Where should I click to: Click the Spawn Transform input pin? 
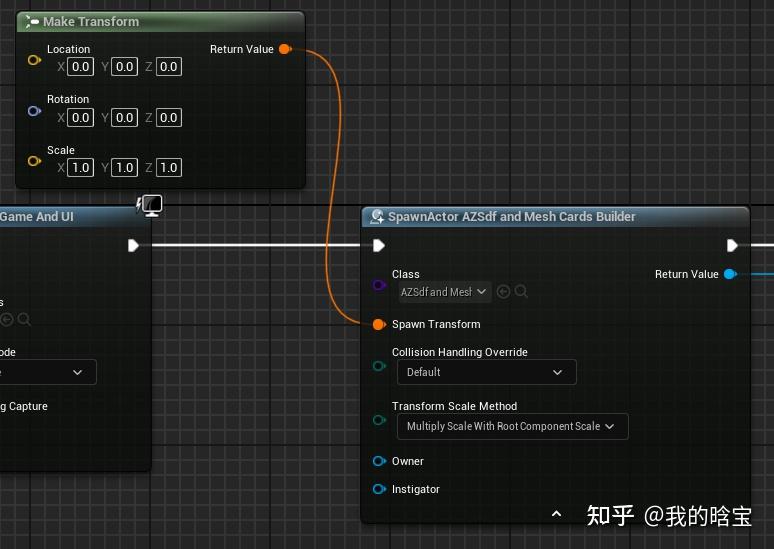pyautogui.click(x=379, y=324)
